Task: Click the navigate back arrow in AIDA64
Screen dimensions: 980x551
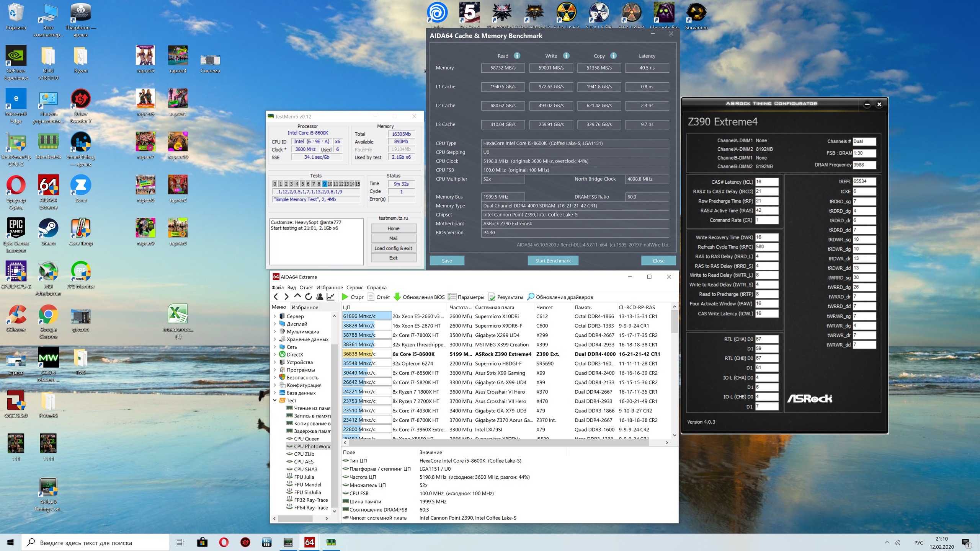Action: (276, 297)
